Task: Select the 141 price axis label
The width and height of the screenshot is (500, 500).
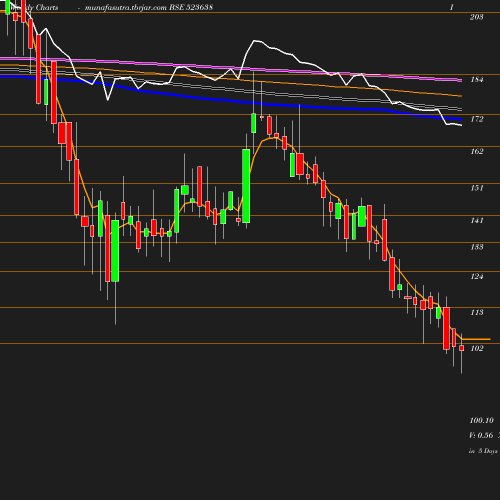Action: pos(477,220)
